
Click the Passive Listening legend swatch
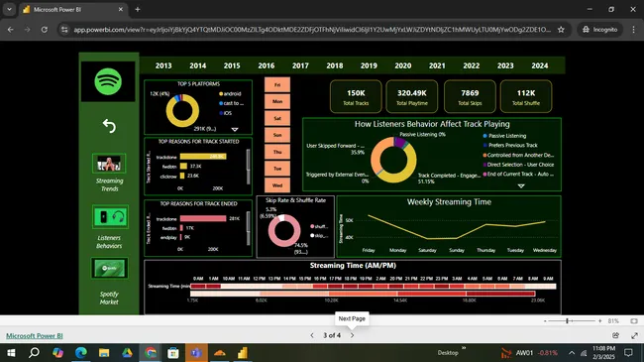coord(485,136)
